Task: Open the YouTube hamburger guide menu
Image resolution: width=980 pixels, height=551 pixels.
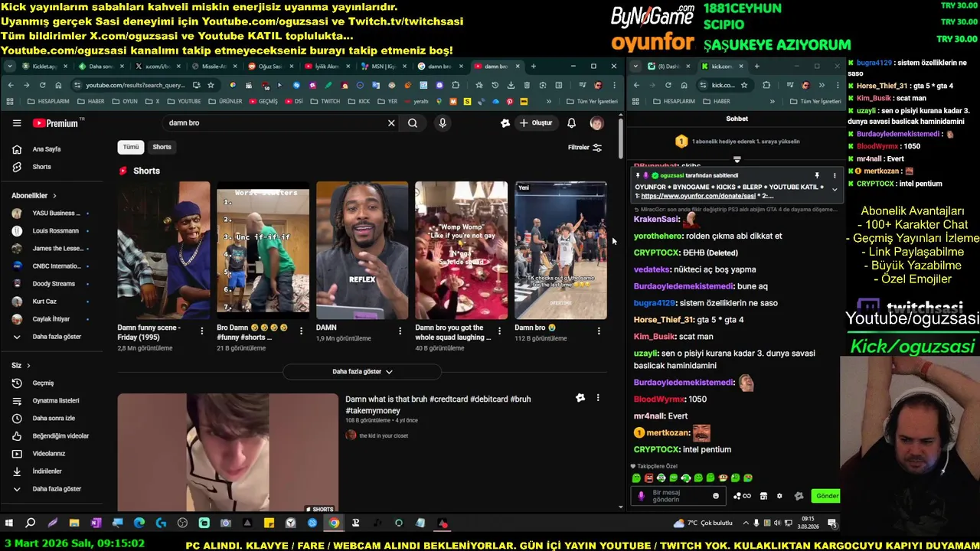Action: [17, 122]
